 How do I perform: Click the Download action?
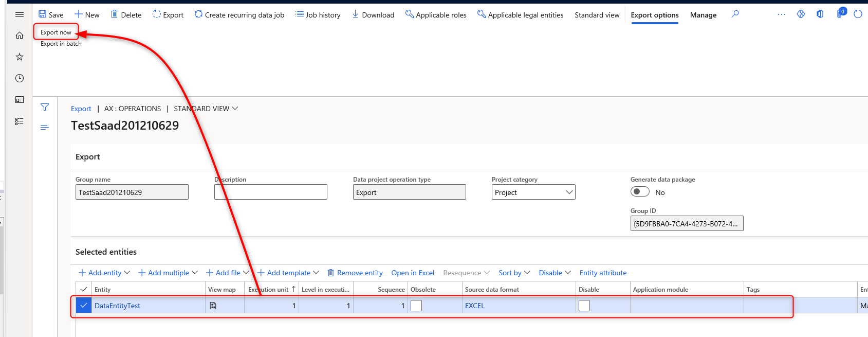(373, 15)
